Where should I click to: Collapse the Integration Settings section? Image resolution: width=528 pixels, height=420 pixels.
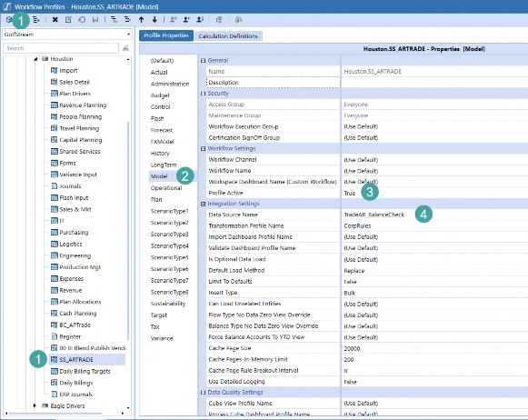[x=203, y=205]
